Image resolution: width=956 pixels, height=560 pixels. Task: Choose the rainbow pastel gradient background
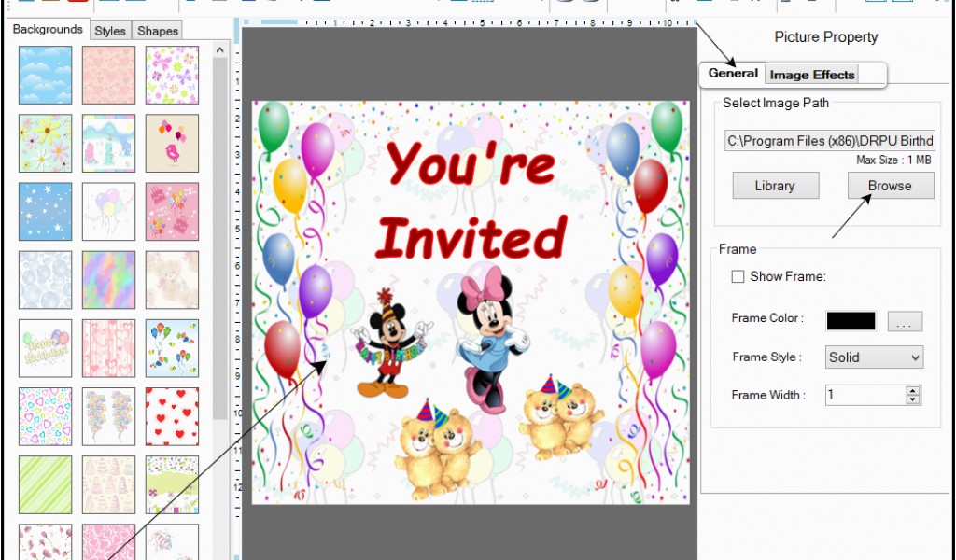point(108,280)
